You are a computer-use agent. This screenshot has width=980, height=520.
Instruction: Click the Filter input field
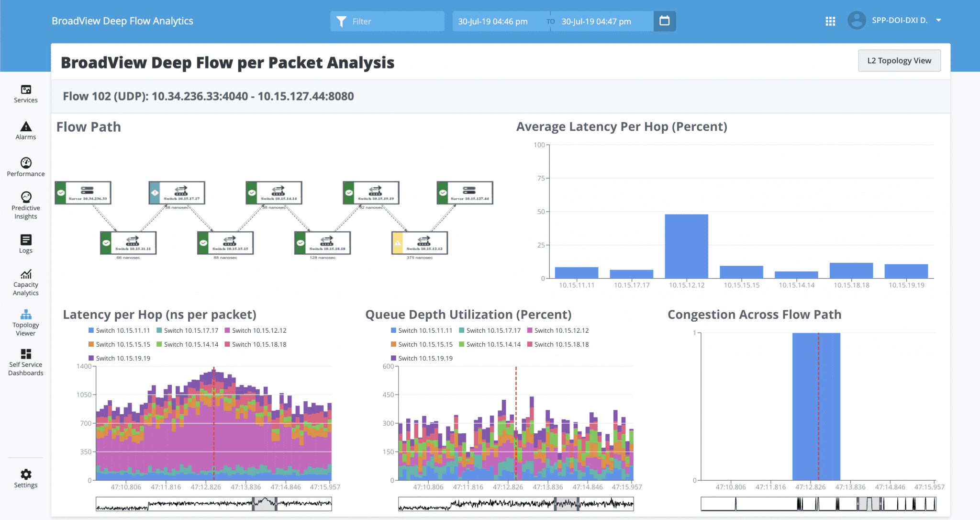[388, 21]
